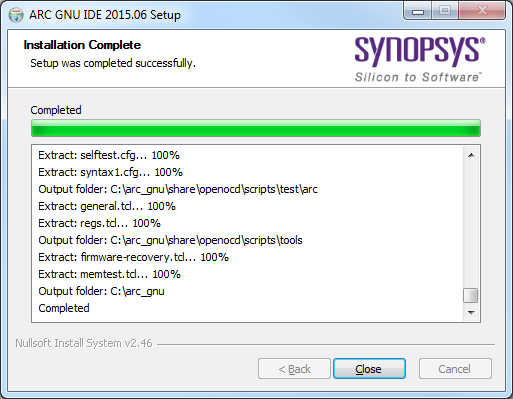Click the 'Installation Complete' heading
The height and width of the screenshot is (399, 513).
82,45
